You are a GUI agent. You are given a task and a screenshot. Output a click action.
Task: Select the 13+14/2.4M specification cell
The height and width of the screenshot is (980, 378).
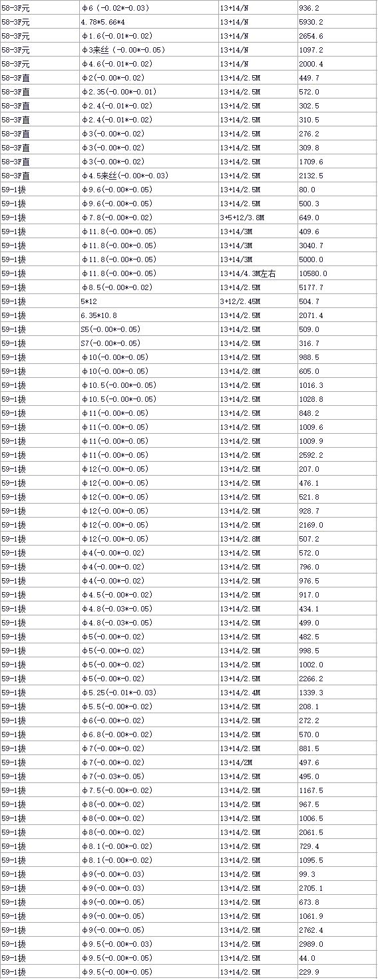point(258,693)
